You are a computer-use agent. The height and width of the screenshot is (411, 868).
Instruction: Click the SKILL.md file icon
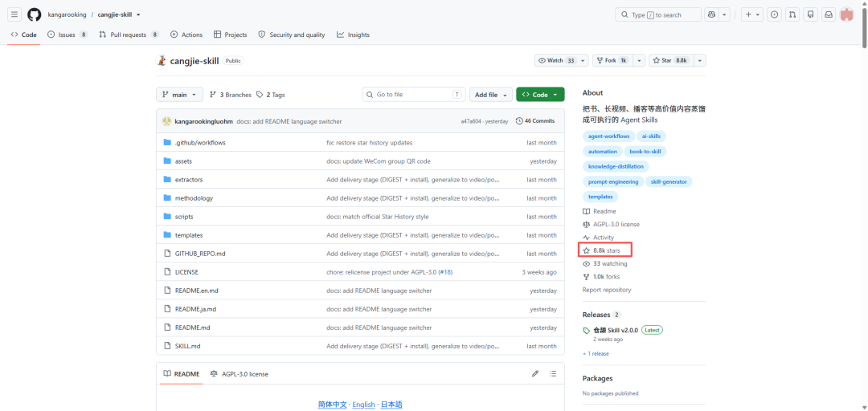168,346
